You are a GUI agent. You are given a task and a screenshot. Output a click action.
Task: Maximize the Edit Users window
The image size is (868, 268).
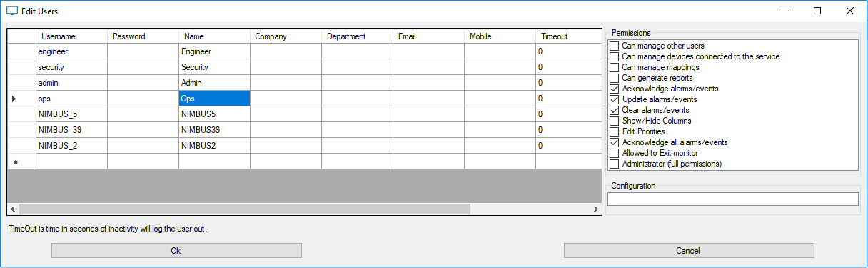817,11
